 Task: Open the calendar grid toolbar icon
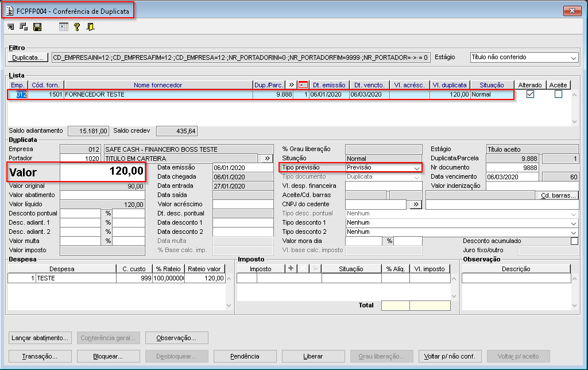[64, 27]
